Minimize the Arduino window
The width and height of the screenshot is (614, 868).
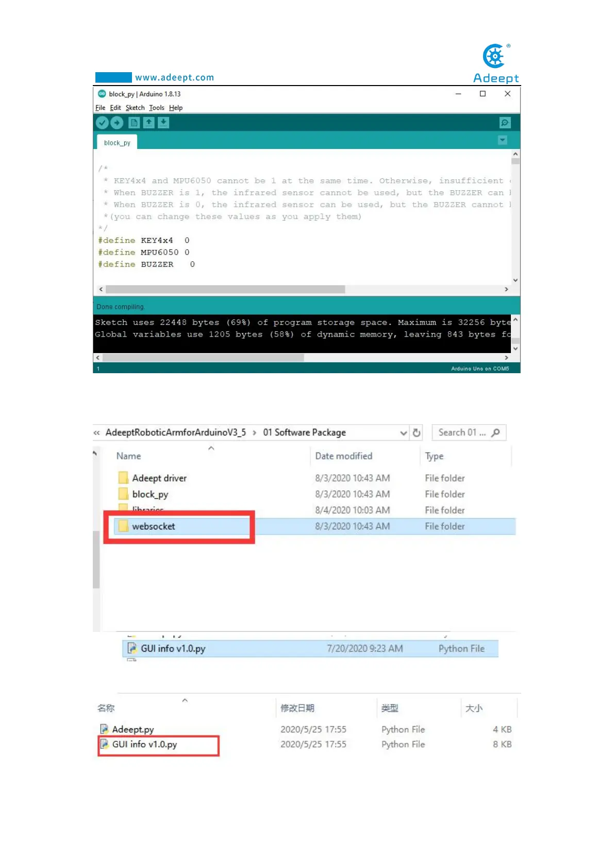(458, 94)
